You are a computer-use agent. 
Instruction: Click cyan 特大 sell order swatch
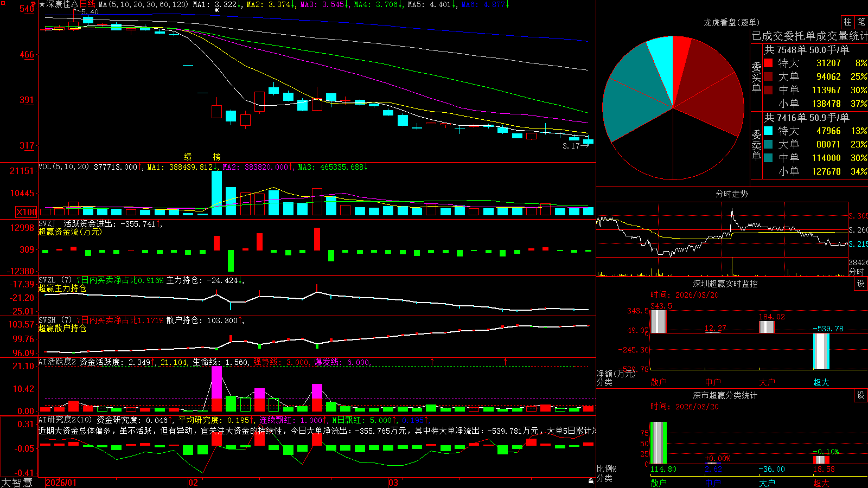(x=768, y=131)
